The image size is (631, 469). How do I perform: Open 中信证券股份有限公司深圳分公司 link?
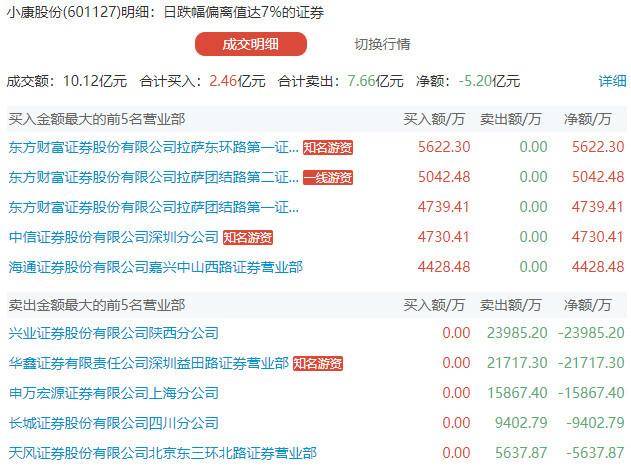coord(113,237)
